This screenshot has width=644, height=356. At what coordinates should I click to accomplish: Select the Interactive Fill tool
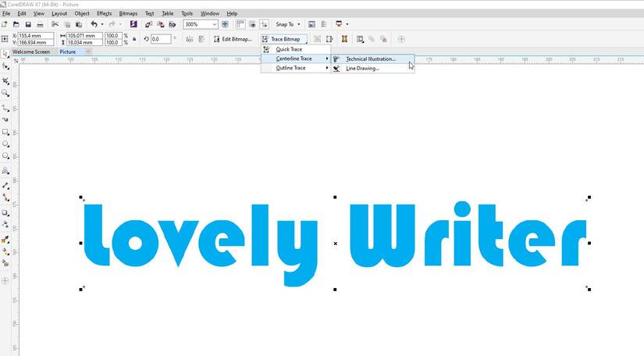(x=5, y=251)
